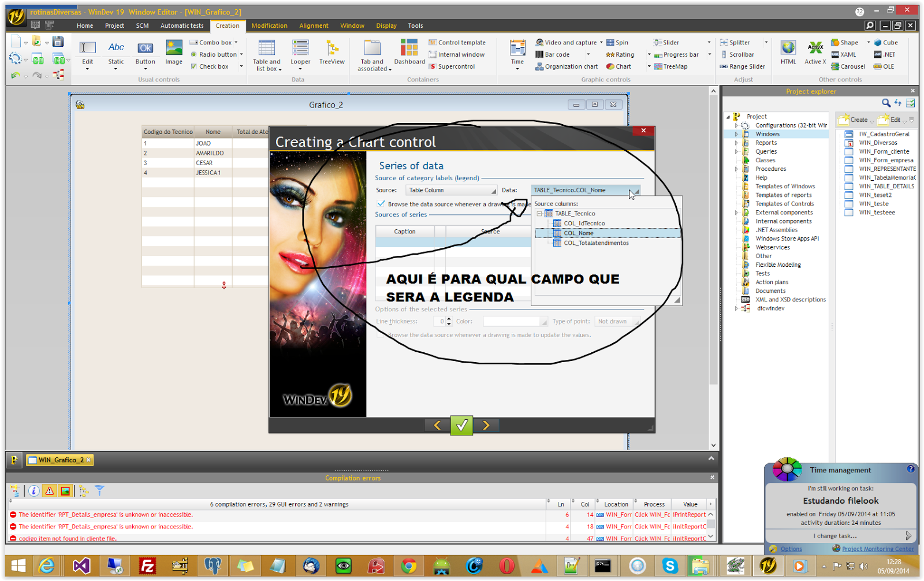924x581 pixels.
Task: Insert an HTML control
Action: pyautogui.click(x=788, y=52)
